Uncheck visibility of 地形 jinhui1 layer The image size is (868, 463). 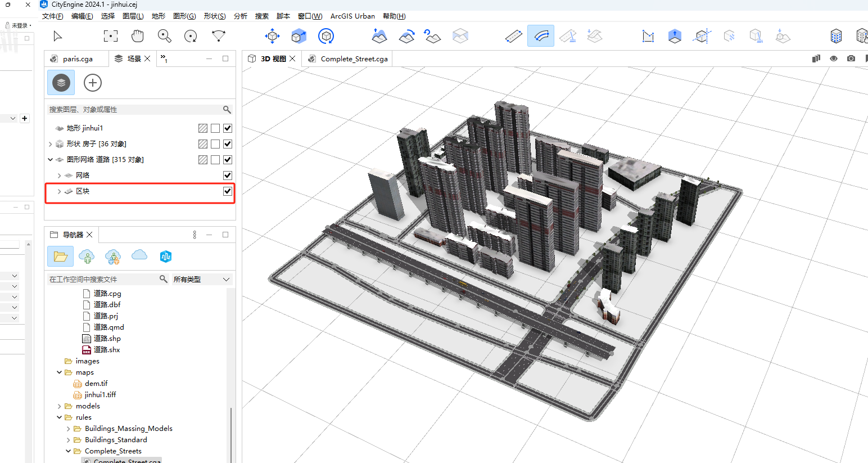pos(228,128)
